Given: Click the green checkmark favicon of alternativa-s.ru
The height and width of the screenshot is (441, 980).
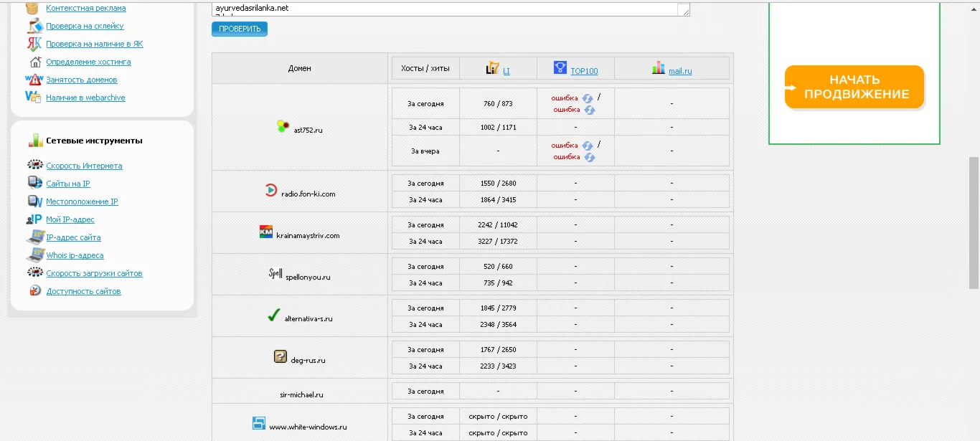Looking at the screenshot, I should (273, 315).
